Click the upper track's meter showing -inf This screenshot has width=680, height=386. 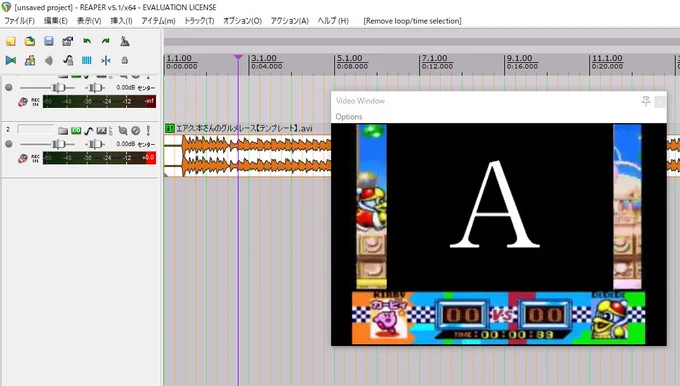coord(99,101)
